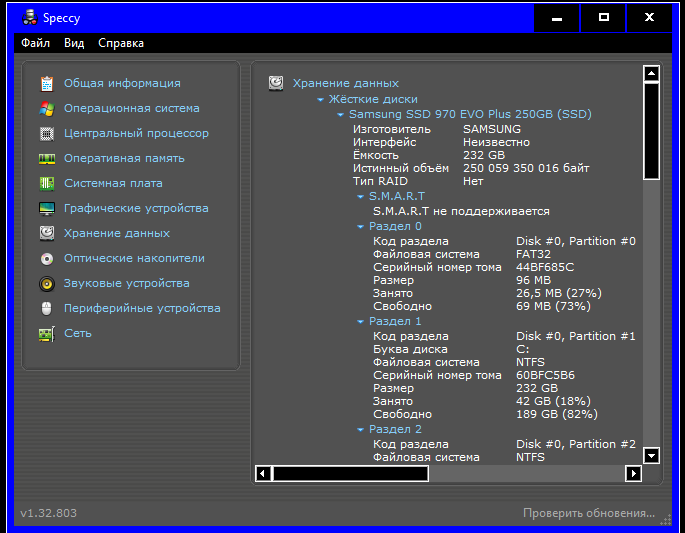This screenshot has width=685, height=533.
Task: Open Операционная система section
Action: click(131, 108)
